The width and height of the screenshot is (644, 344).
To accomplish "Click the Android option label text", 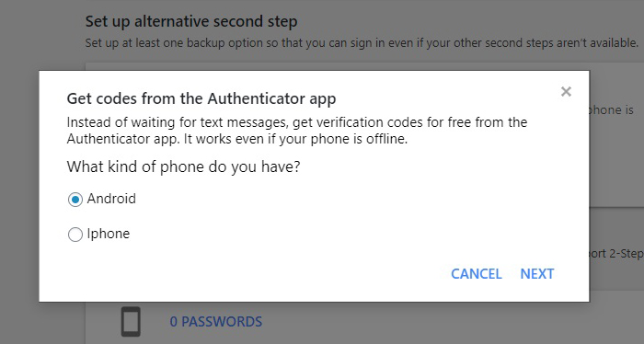I will pyautogui.click(x=111, y=199).
